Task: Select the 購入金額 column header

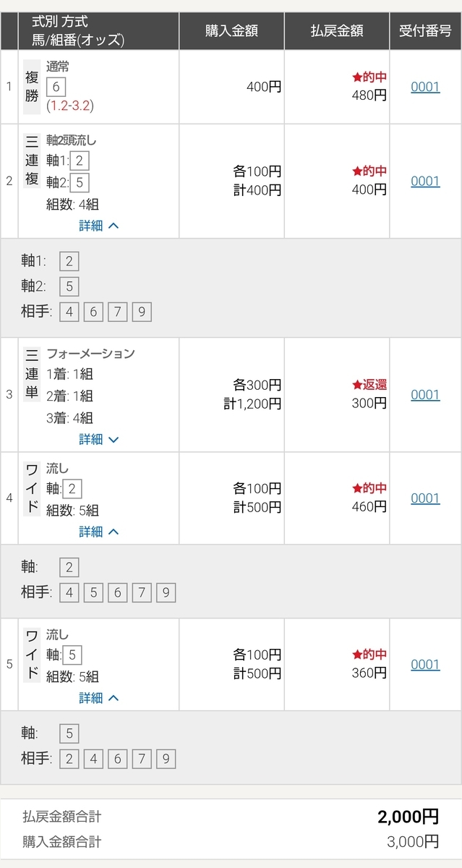Action: (231, 30)
